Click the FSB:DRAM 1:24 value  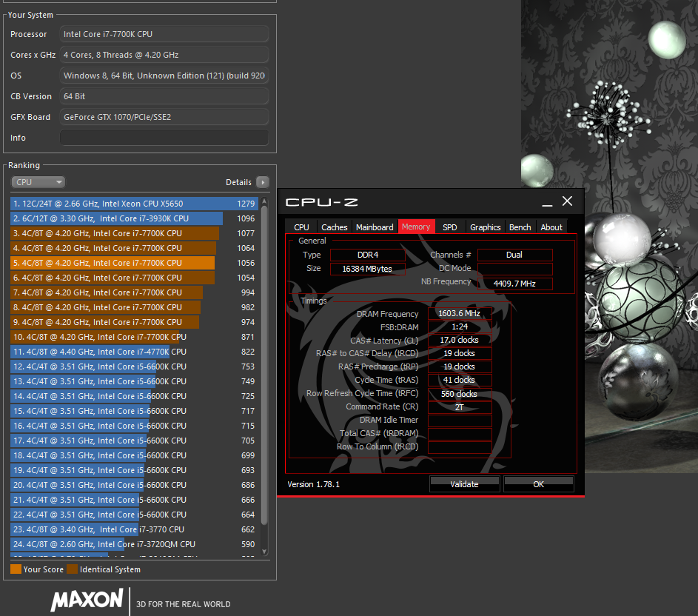tap(460, 327)
